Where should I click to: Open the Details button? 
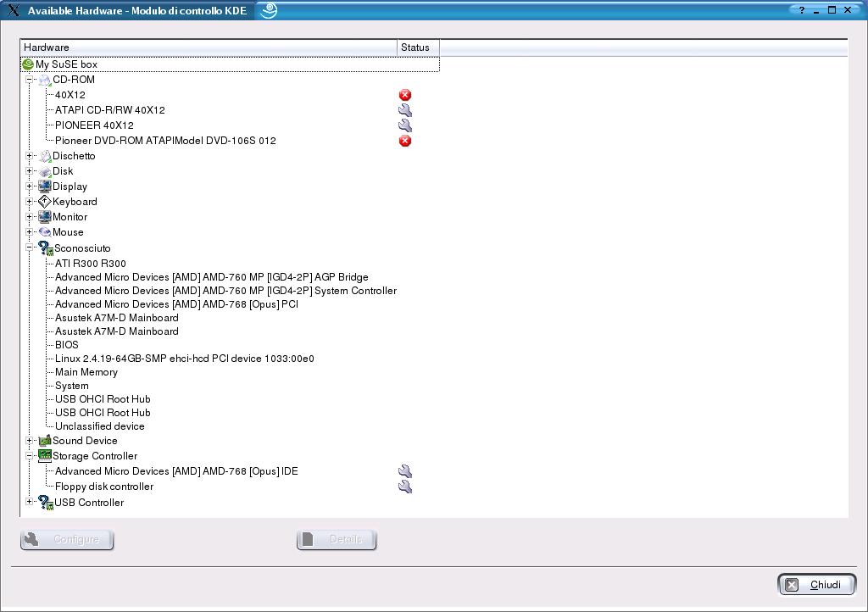(x=337, y=539)
